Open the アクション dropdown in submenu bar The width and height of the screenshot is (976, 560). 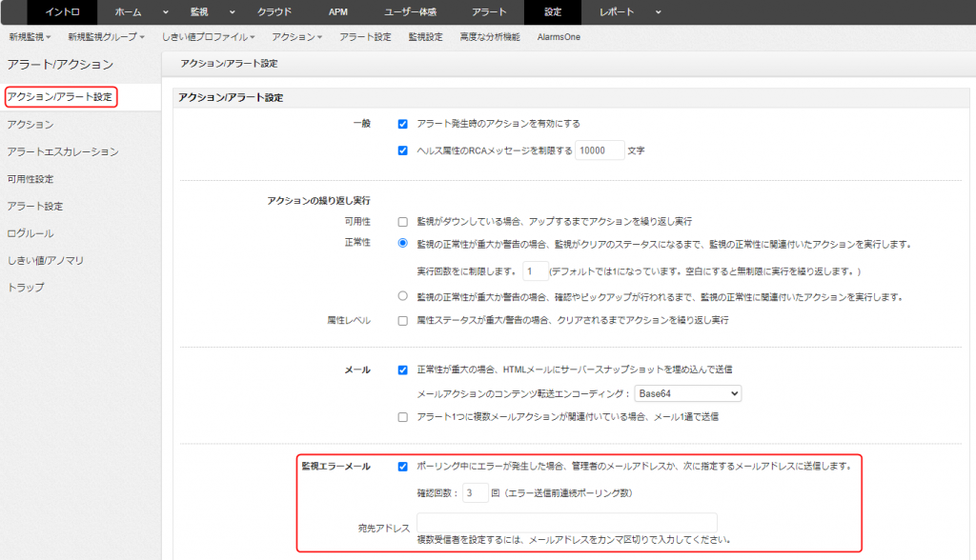(x=297, y=37)
